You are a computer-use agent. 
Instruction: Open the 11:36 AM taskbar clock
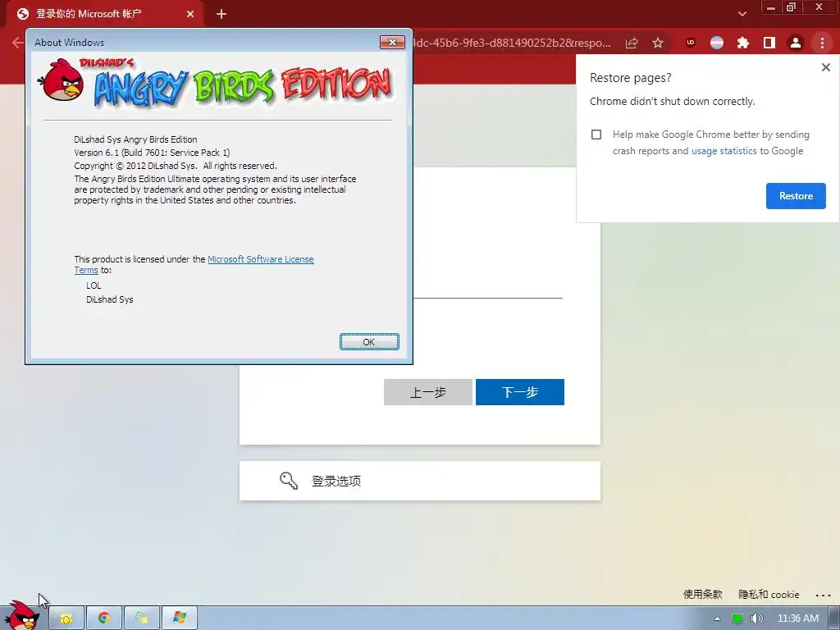[798, 619]
